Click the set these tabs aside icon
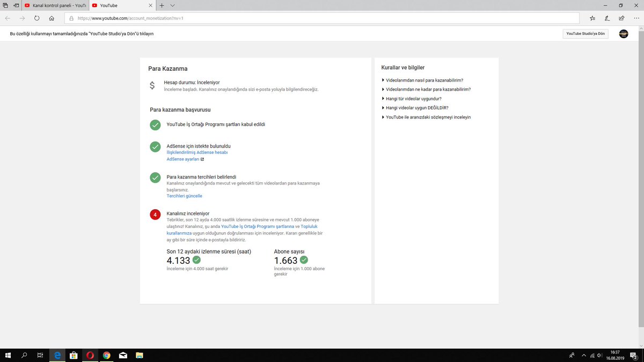This screenshot has width=644, height=362. click(16, 5)
